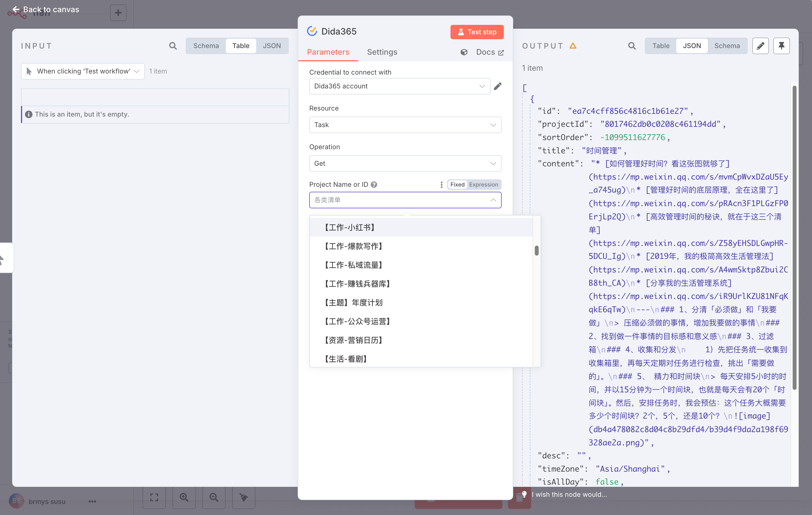Click the Back to canvas arrow
The width and height of the screenshot is (812, 515).
(16, 9)
